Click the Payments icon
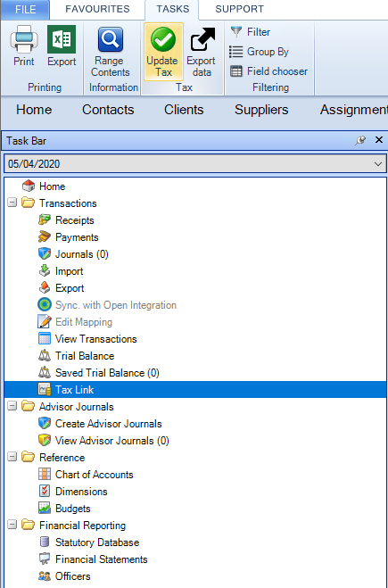The width and height of the screenshot is (388, 588). click(x=45, y=237)
